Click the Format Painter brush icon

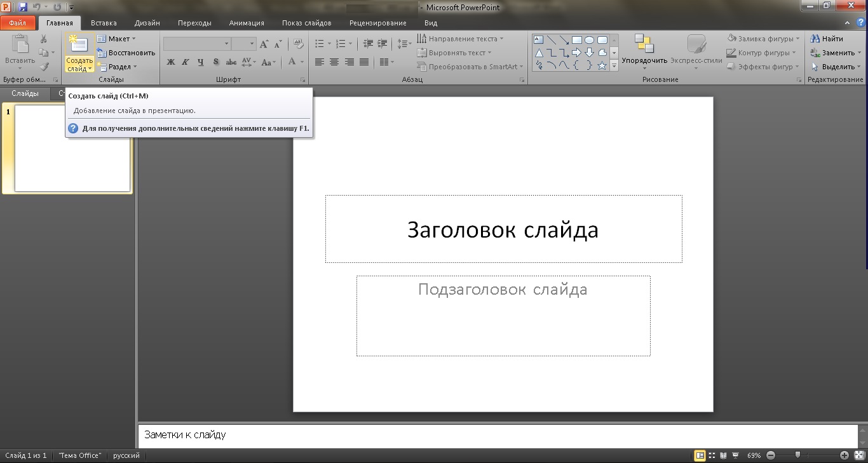(44, 67)
